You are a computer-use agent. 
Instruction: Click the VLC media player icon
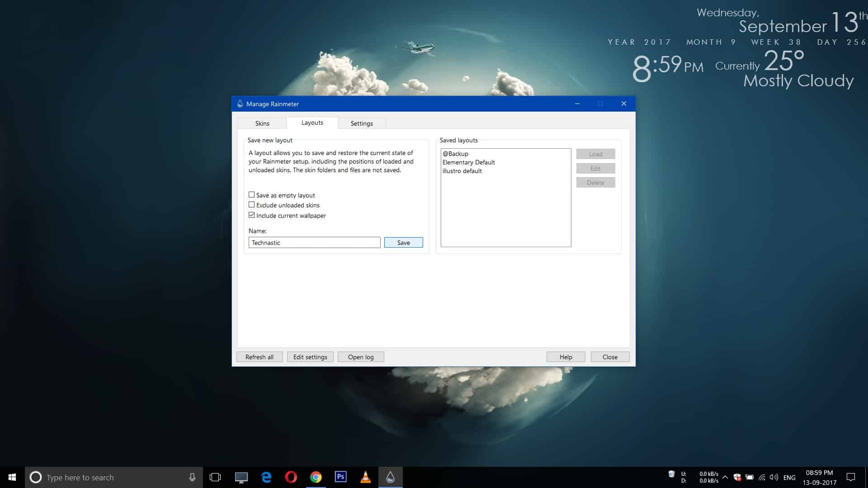tap(366, 477)
